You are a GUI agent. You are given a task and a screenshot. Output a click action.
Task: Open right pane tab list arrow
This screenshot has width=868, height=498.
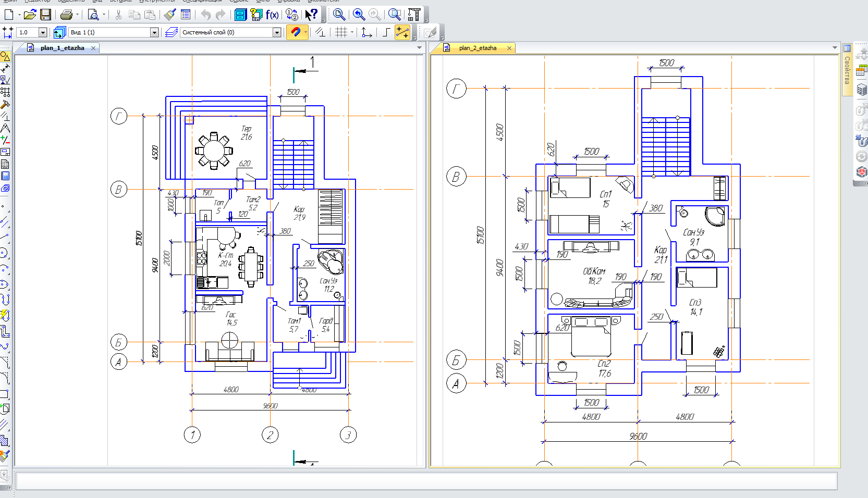click(835, 48)
